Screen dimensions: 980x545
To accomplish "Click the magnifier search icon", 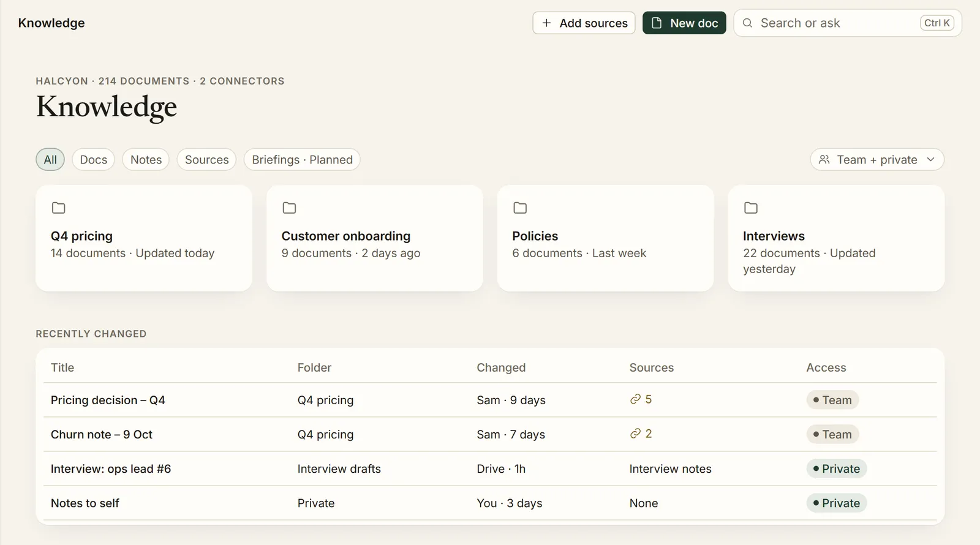I will coord(747,23).
